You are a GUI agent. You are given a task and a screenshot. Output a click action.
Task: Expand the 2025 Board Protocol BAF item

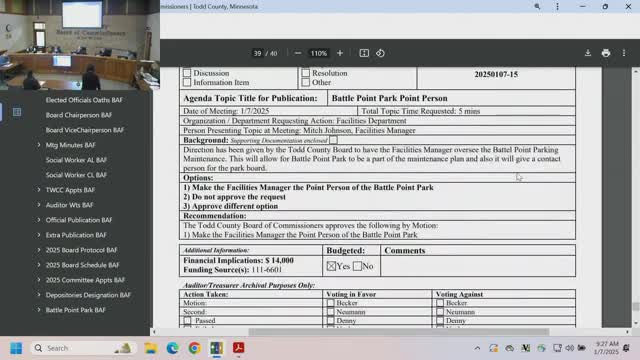click(39, 250)
